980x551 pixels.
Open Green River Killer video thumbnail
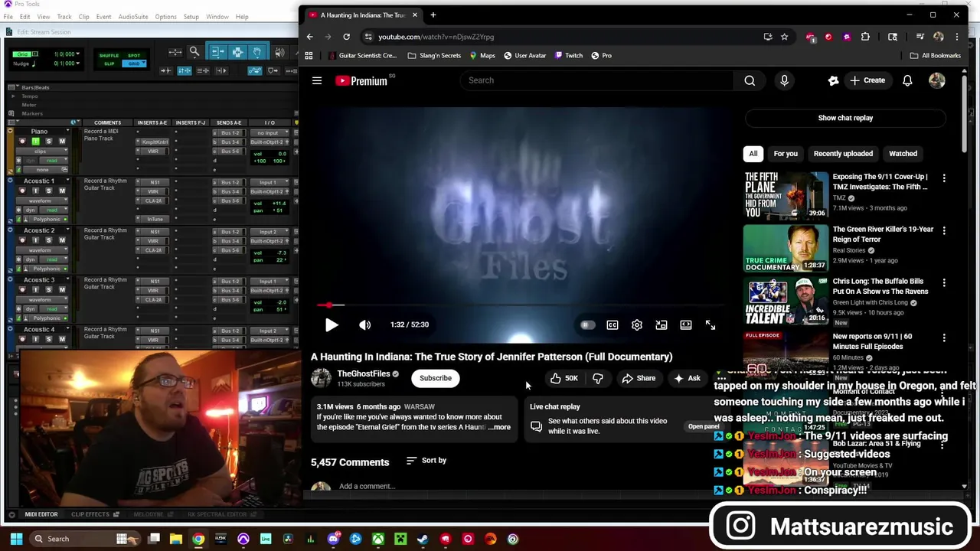click(x=786, y=248)
